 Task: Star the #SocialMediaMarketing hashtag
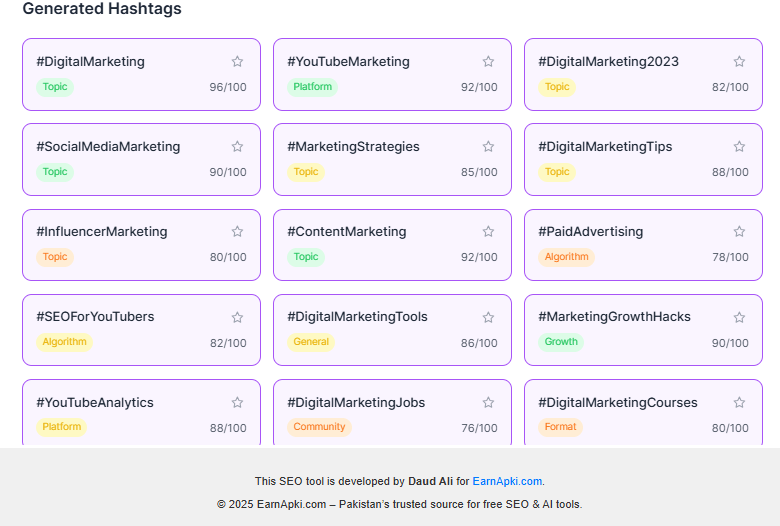coord(237,147)
